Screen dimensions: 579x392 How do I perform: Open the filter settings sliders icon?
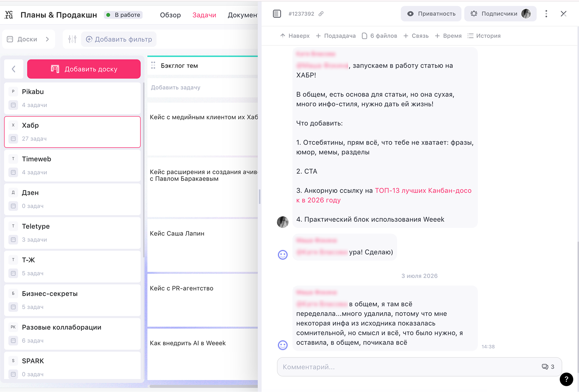click(72, 39)
